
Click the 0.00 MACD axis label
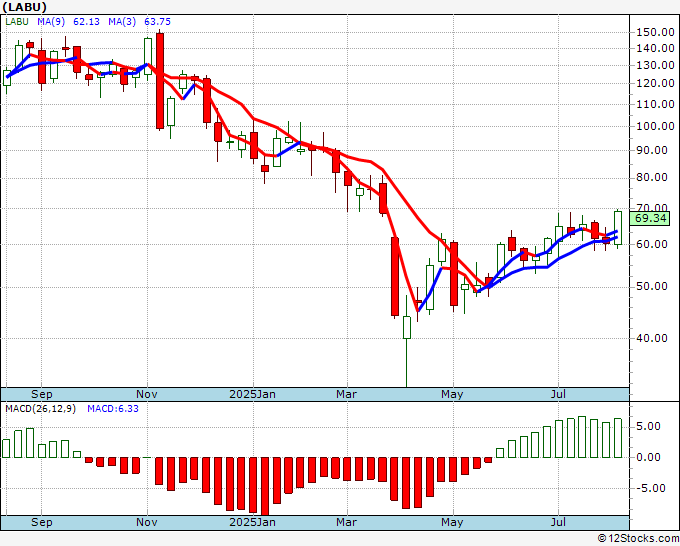650,457
